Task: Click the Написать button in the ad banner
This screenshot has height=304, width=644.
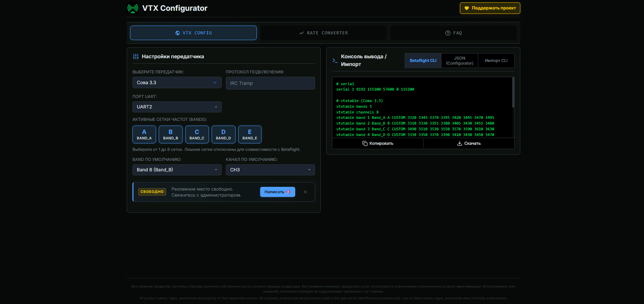Action: point(278,192)
